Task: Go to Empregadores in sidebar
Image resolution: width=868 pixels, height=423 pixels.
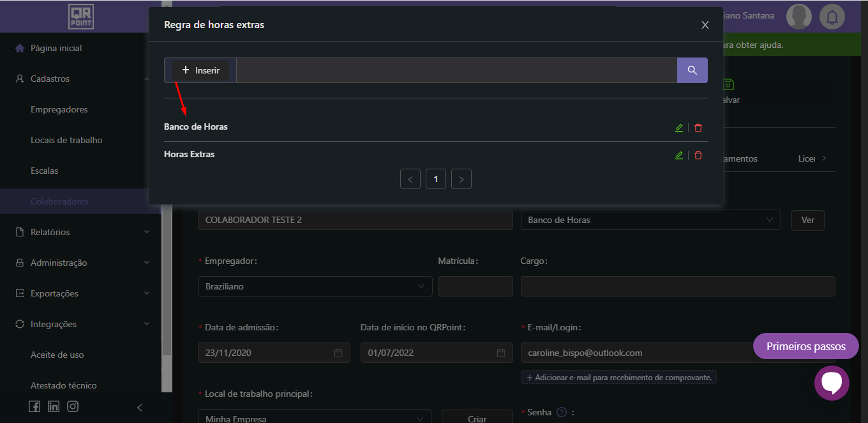Action: tap(59, 109)
